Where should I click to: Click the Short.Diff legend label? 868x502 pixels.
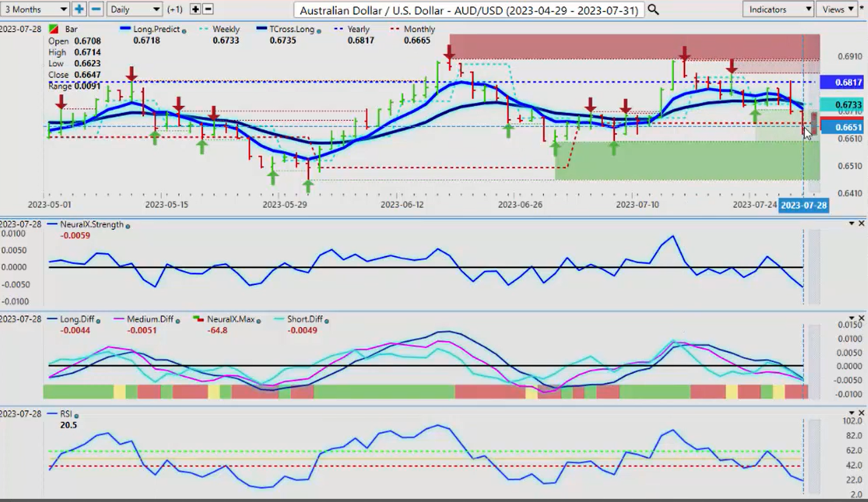(305, 319)
